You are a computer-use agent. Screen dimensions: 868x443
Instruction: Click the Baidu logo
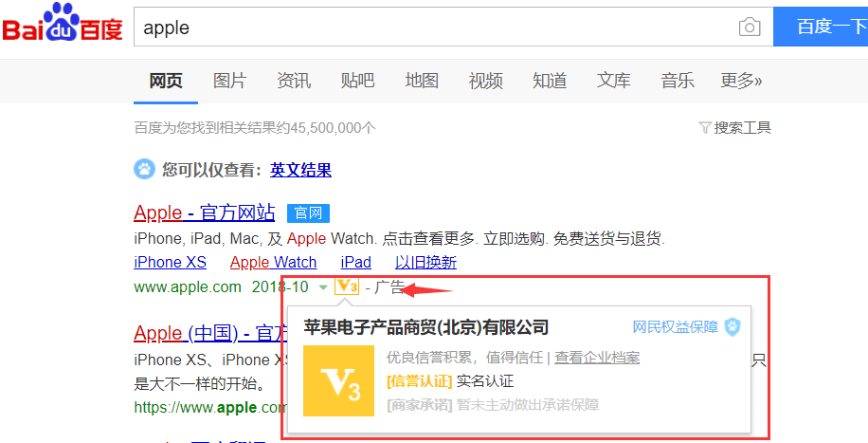coord(62,24)
